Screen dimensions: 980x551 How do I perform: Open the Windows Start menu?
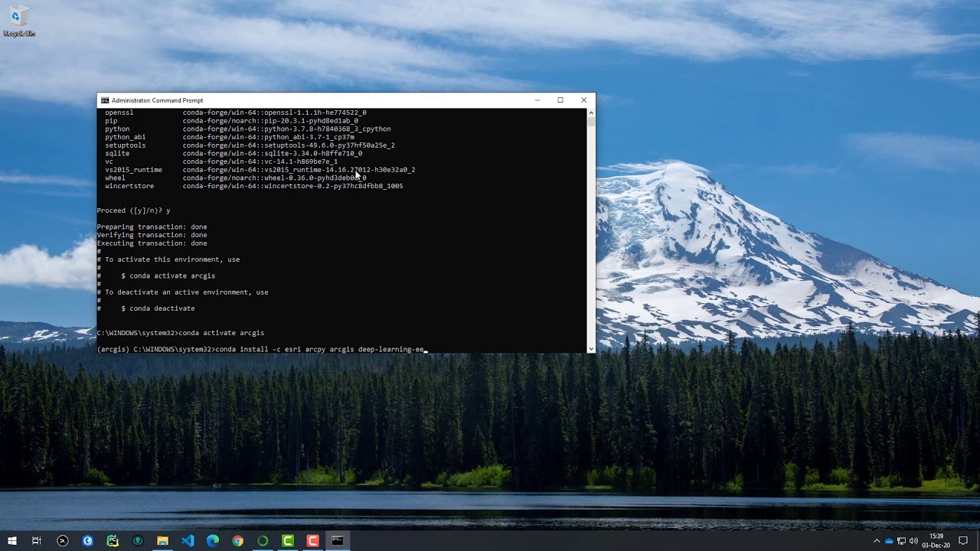coord(11,541)
